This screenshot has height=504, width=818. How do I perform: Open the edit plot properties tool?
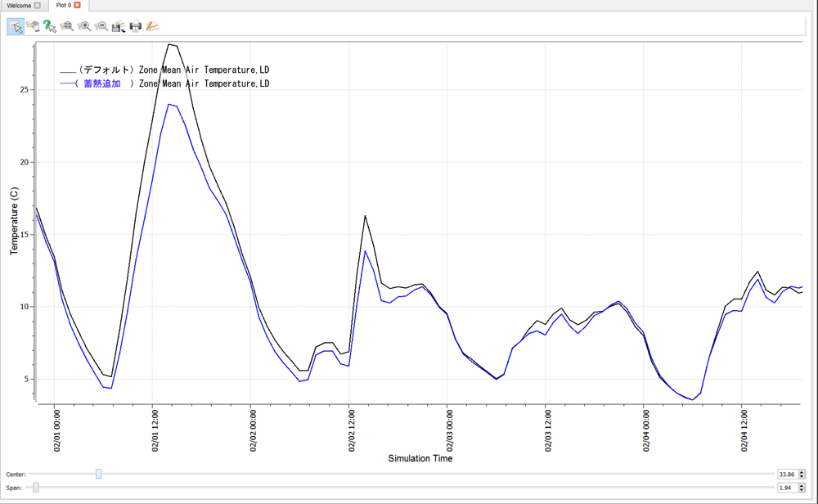(152, 27)
